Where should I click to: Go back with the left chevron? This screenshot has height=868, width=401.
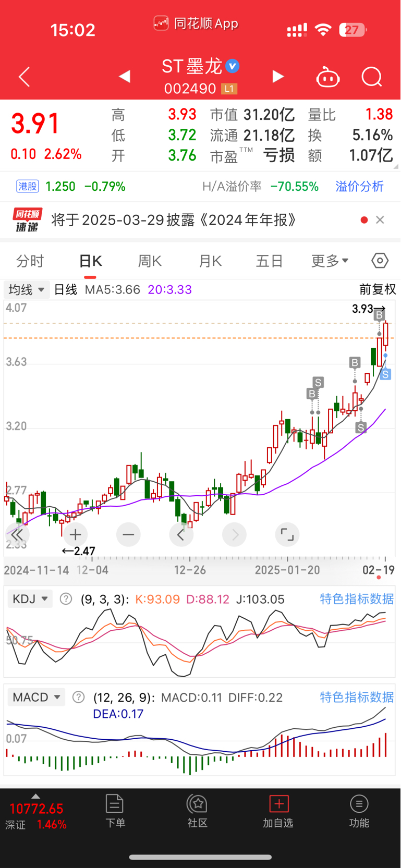(24, 77)
